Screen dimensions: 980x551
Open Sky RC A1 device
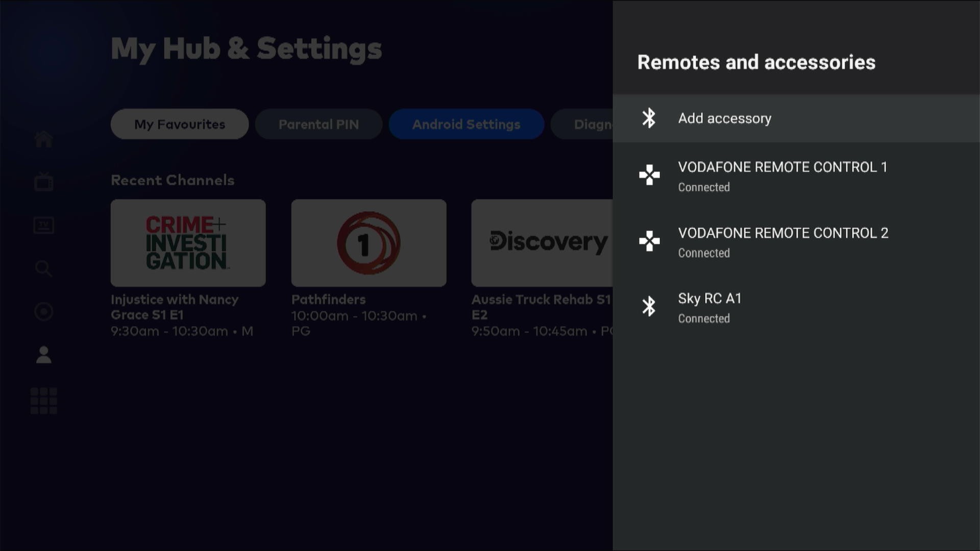tap(796, 307)
